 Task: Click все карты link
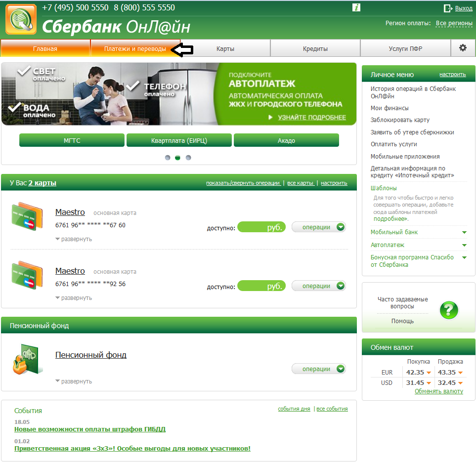click(x=301, y=183)
